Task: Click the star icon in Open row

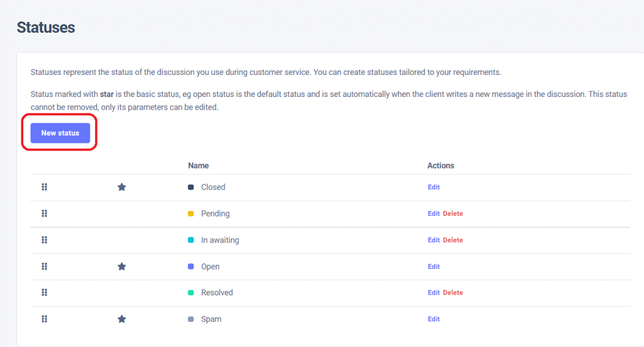Action: click(x=122, y=266)
